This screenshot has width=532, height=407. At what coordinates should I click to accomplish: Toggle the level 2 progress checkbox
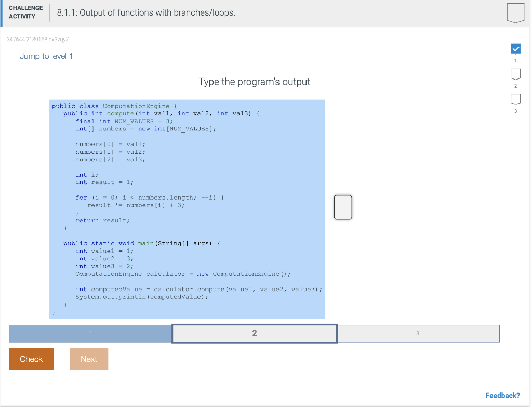click(x=515, y=75)
